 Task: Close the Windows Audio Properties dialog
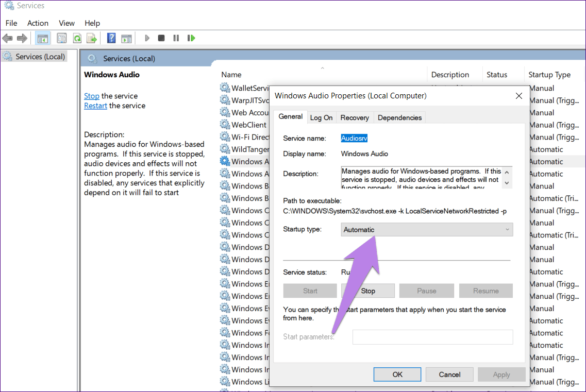click(518, 96)
